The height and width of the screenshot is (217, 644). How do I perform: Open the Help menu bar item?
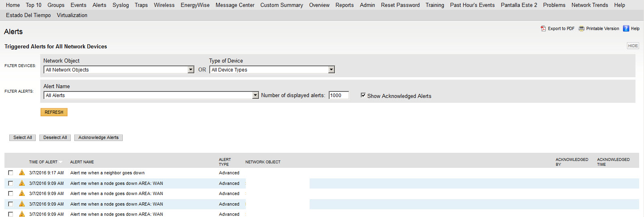[x=620, y=5]
